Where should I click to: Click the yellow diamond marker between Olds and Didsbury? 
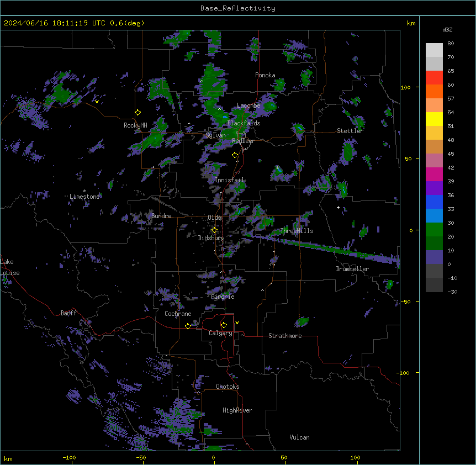(214, 230)
